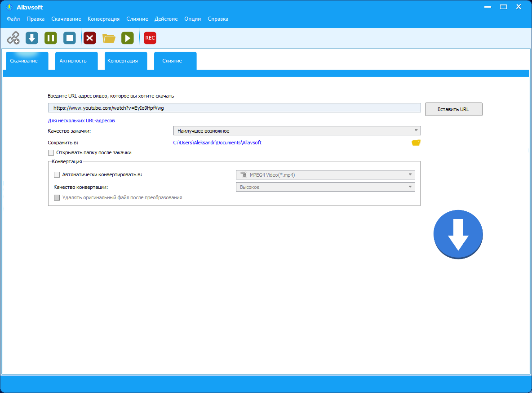Enable 'Открывать папку после закачки' checkbox
The image size is (532, 393).
51,153
